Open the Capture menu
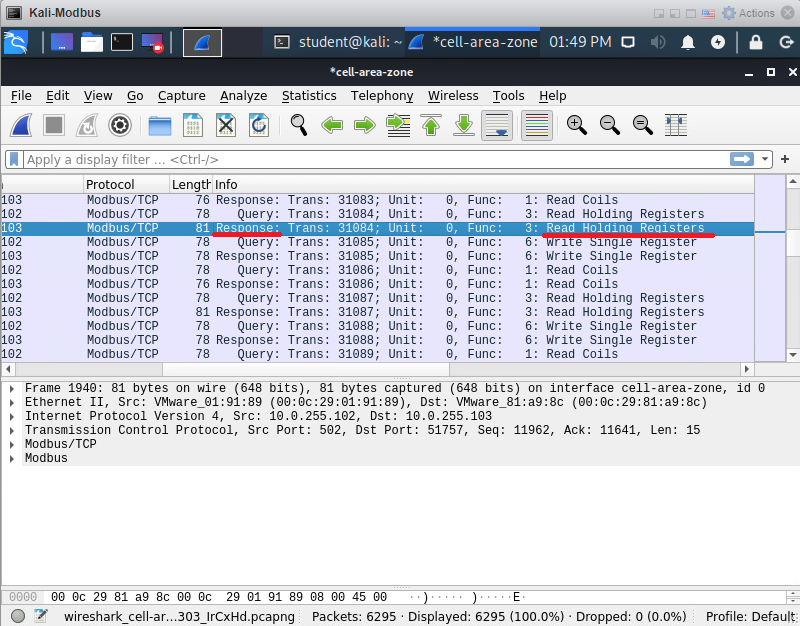 (181, 96)
